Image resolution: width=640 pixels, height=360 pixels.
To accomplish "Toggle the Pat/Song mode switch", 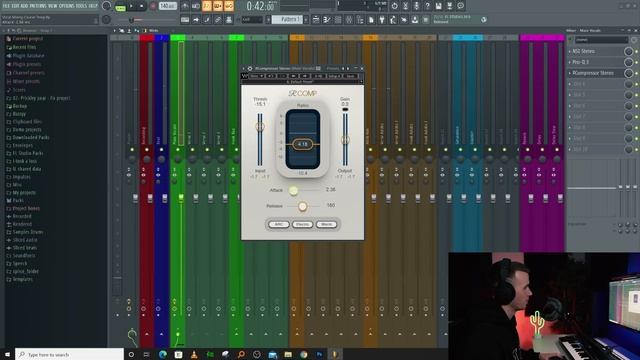I will pos(120,7).
